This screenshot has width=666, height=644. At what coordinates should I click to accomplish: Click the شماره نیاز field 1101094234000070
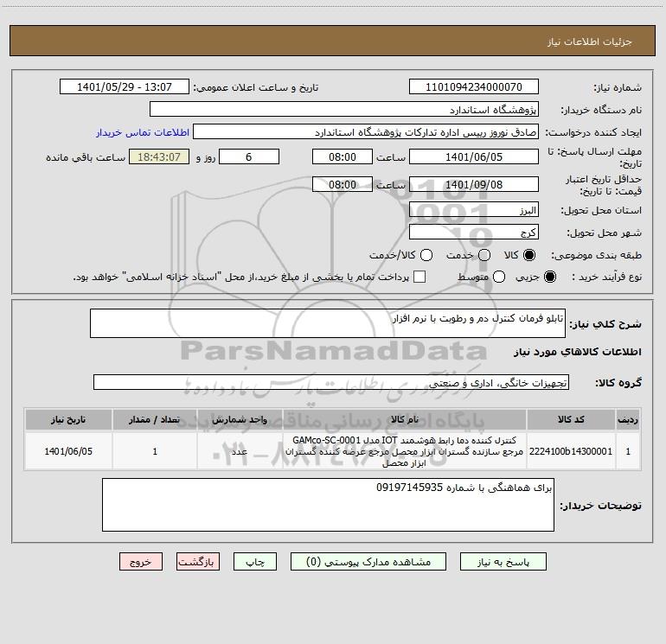pos(474,87)
